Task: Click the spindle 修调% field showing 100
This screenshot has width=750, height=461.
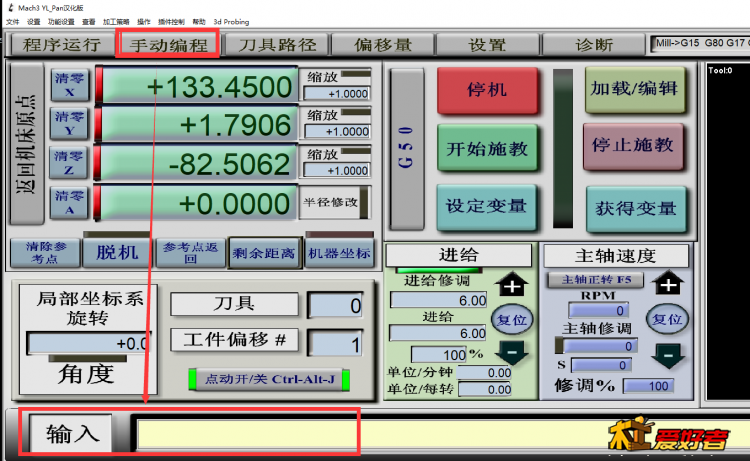Action: (648, 386)
